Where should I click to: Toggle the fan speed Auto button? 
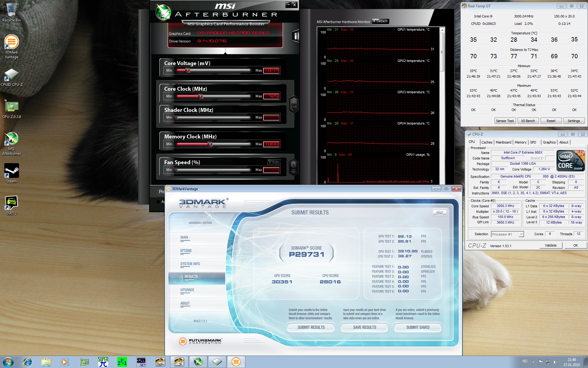tap(274, 162)
